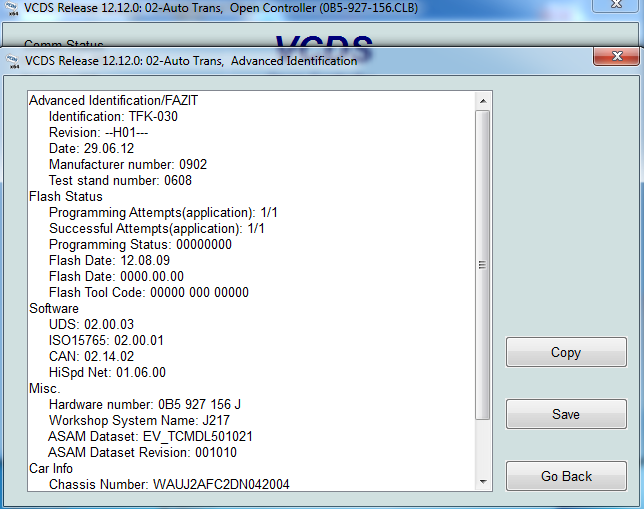
Task: Select the 'Programming Attempts(application): 1/1' line
Action: [x=163, y=213]
